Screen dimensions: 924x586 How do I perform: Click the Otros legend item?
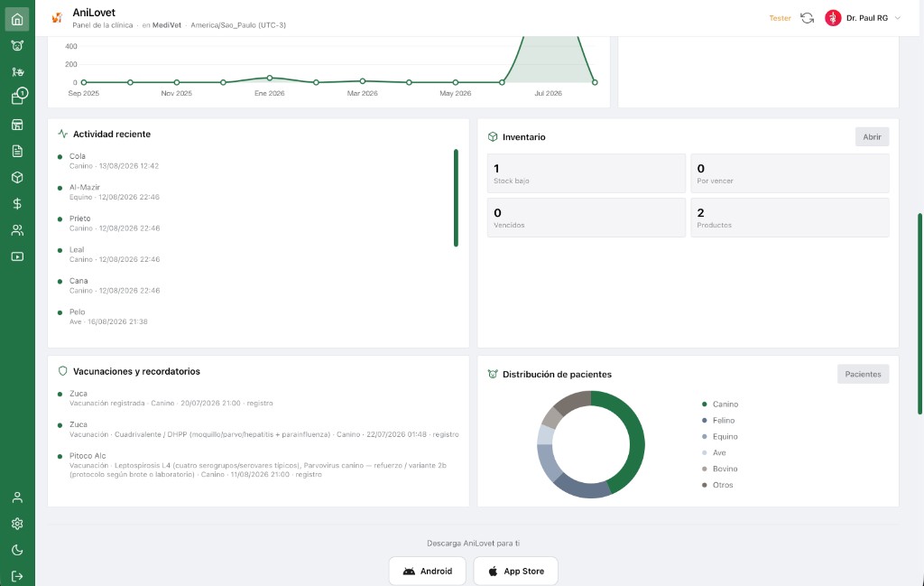point(717,485)
